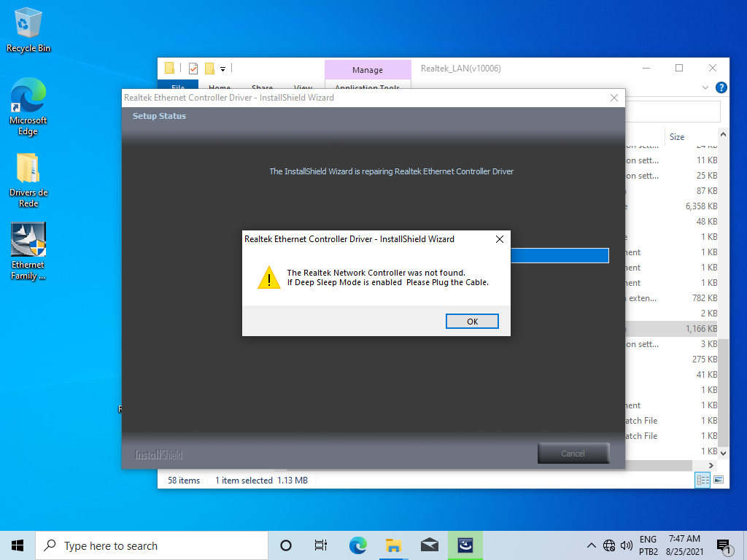Open the Customize Quick Access Toolbar dropdown

[x=222, y=69]
